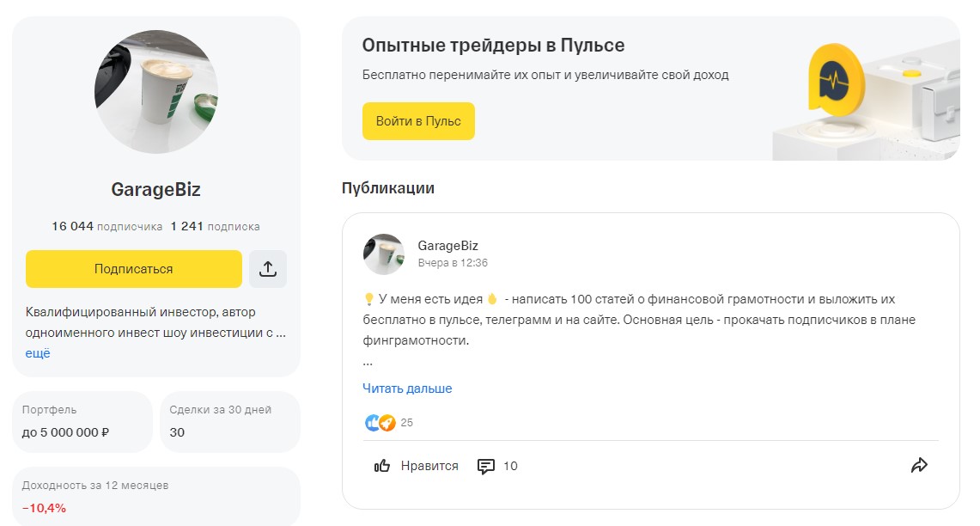Open GarageBiz large profile avatar
980x526 pixels.
point(156,92)
